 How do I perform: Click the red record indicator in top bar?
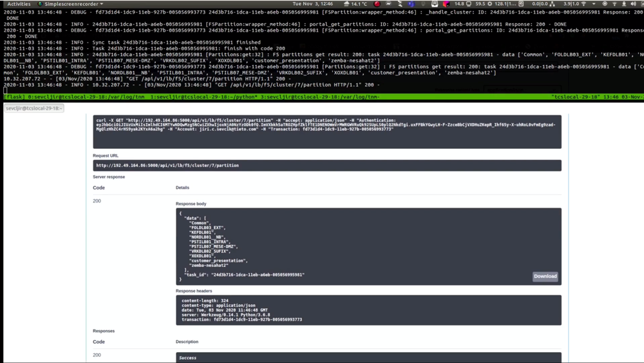pyautogui.click(x=377, y=4)
